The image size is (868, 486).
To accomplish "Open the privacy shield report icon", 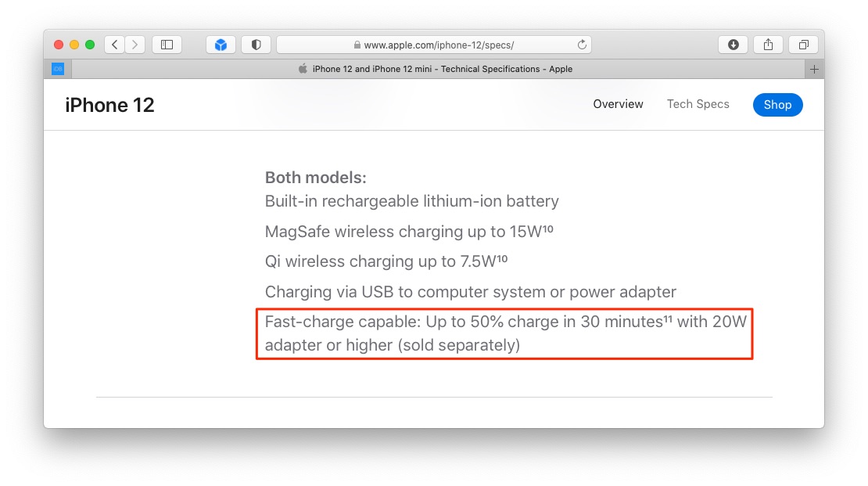I will point(256,45).
